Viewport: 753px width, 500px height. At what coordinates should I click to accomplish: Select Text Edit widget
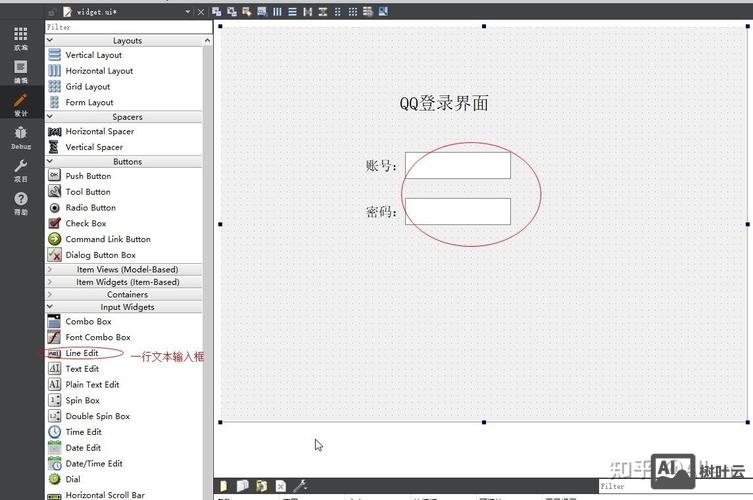tap(124, 369)
